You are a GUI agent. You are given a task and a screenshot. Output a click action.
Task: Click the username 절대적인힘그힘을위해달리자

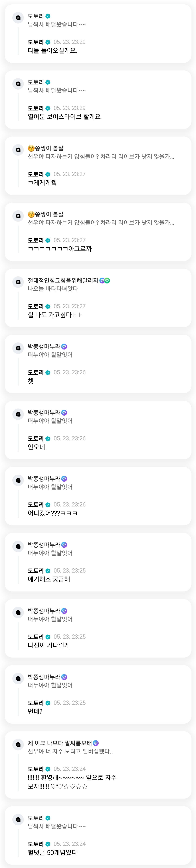[63, 280]
